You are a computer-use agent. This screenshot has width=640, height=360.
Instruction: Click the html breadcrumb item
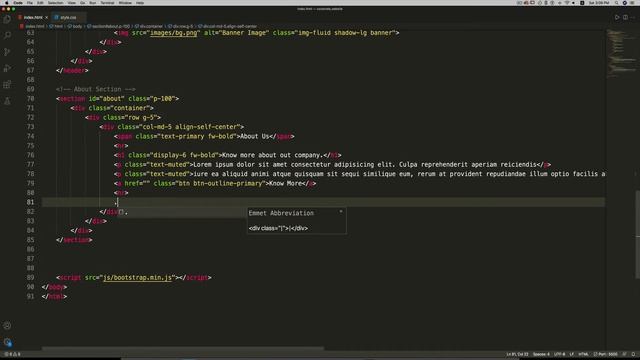(57, 26)
